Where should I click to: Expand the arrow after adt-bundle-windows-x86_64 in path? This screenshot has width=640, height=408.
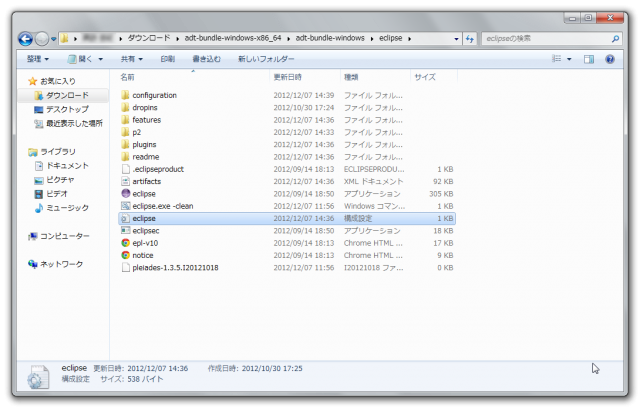click(x=288, y=39)
